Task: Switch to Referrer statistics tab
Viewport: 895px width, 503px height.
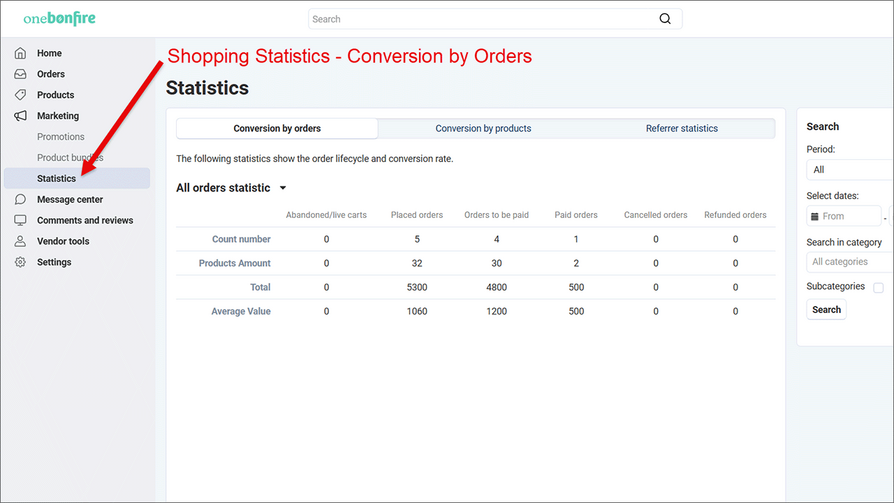Action: [x=681, y=128]
